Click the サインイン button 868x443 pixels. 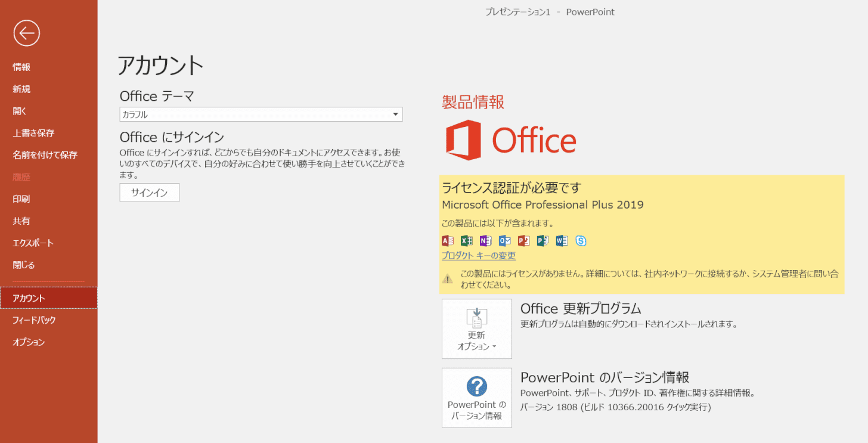coord(150,193)
